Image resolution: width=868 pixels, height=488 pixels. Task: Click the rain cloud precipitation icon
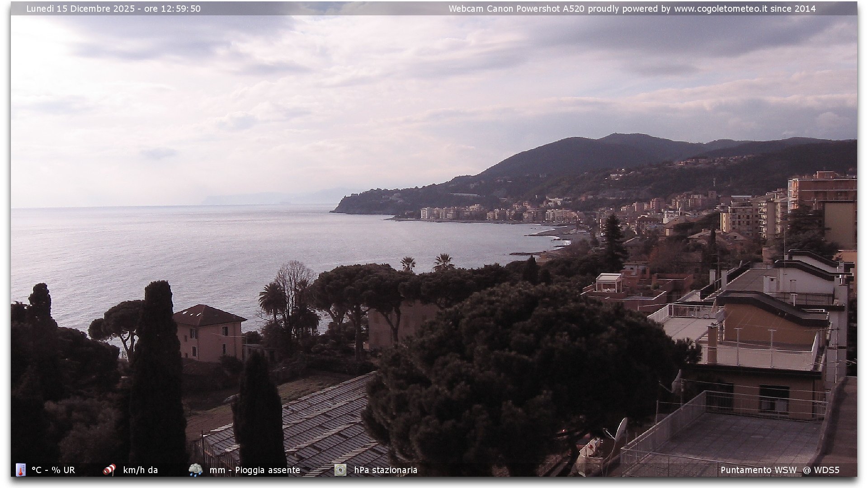tap(195, 470)
